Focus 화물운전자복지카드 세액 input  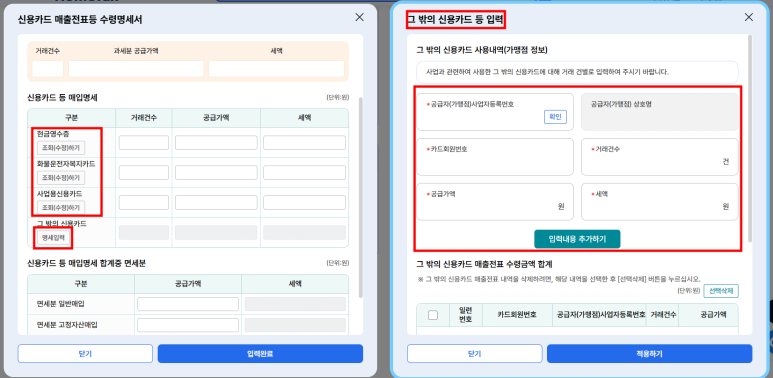304,172
